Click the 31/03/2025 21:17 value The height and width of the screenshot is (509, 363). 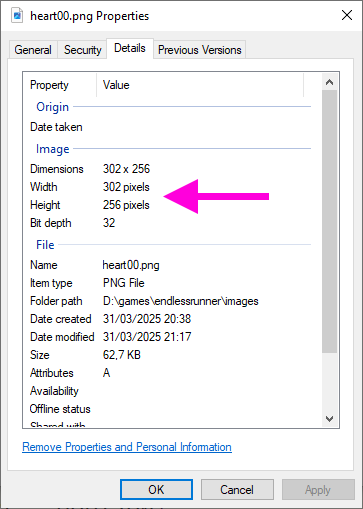(x=147, y=337)
